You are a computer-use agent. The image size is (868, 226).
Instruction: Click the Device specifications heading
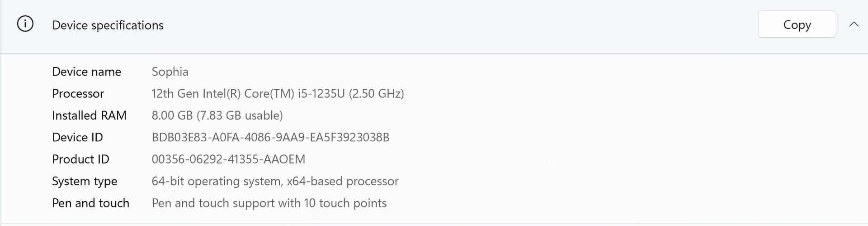[108, 25]
